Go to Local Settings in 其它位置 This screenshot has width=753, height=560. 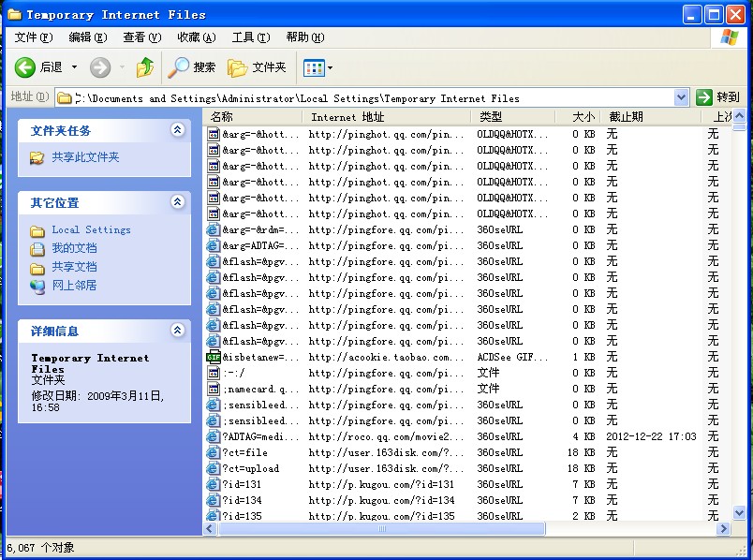(91, 230)
